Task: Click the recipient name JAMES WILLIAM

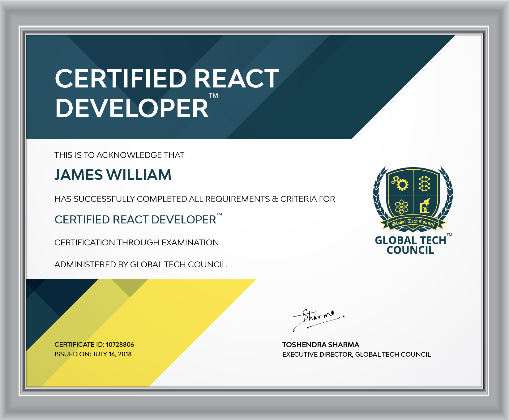Action: click(x=113, y=175)
